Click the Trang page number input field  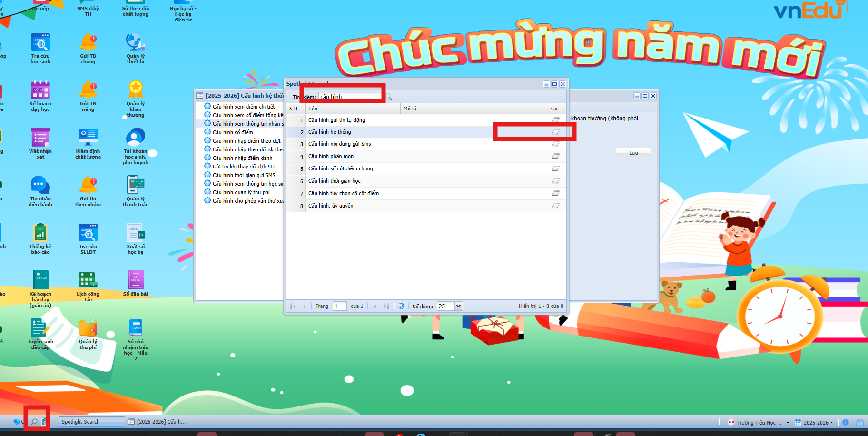340,306
